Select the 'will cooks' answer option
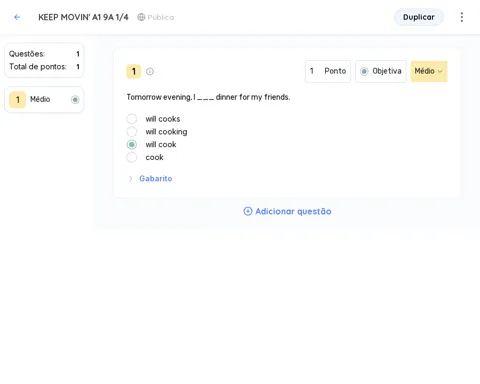Screen dimensions: 480x384 point(132,119)
